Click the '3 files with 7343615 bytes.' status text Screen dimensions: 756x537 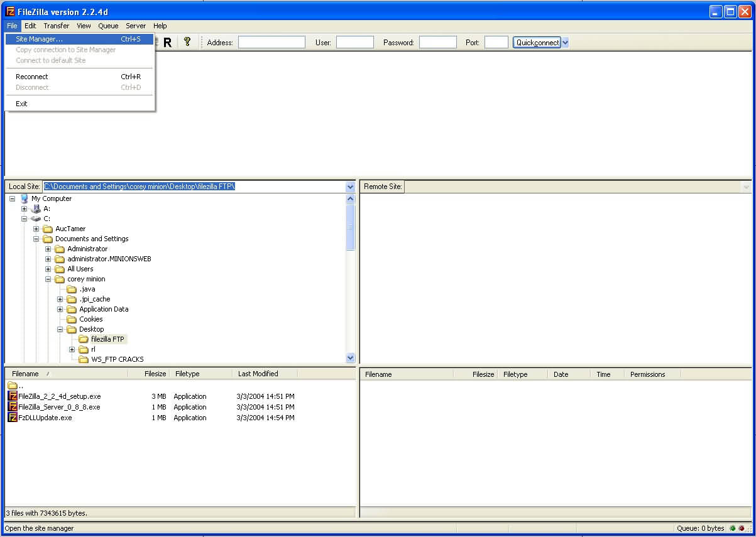click(47, 513)
